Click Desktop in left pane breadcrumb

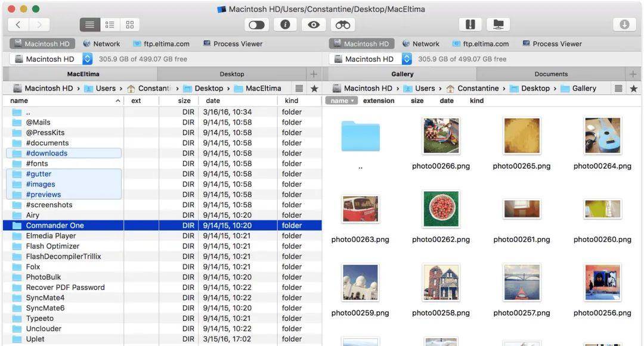coord(203,88)
